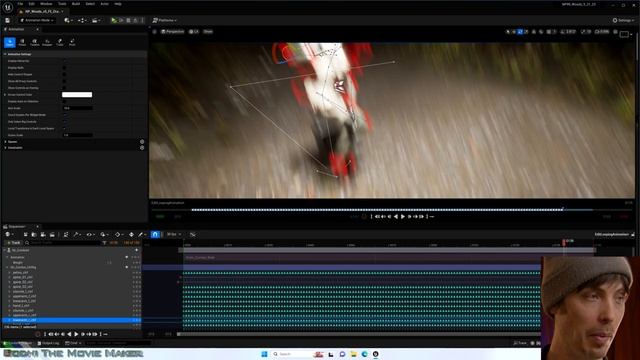Toggle Display Hierarchy checkbox
The height and width of the screenshot is (360, 640).
click(64, 61)
